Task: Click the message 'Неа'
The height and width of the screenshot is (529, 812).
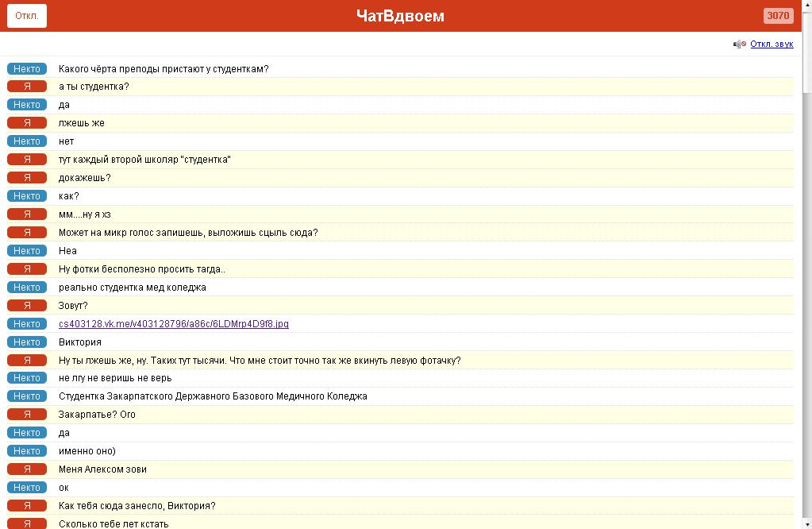Action: point(67,251)
